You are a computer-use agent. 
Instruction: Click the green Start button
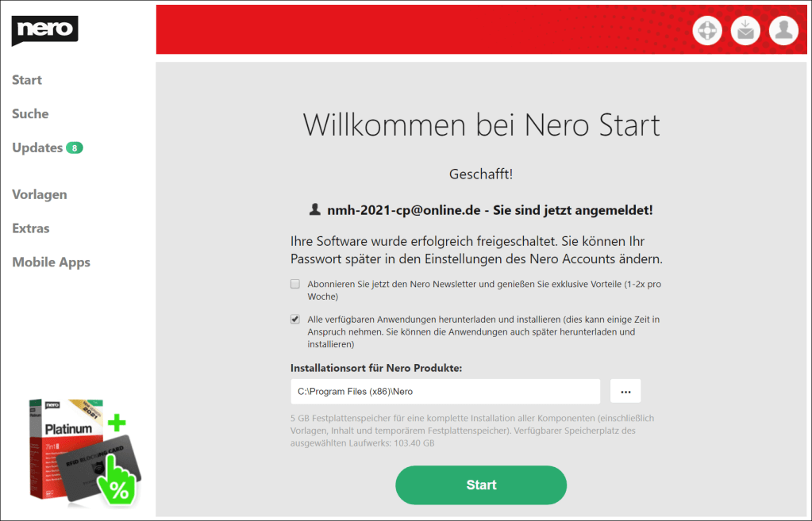coord(481,485)
